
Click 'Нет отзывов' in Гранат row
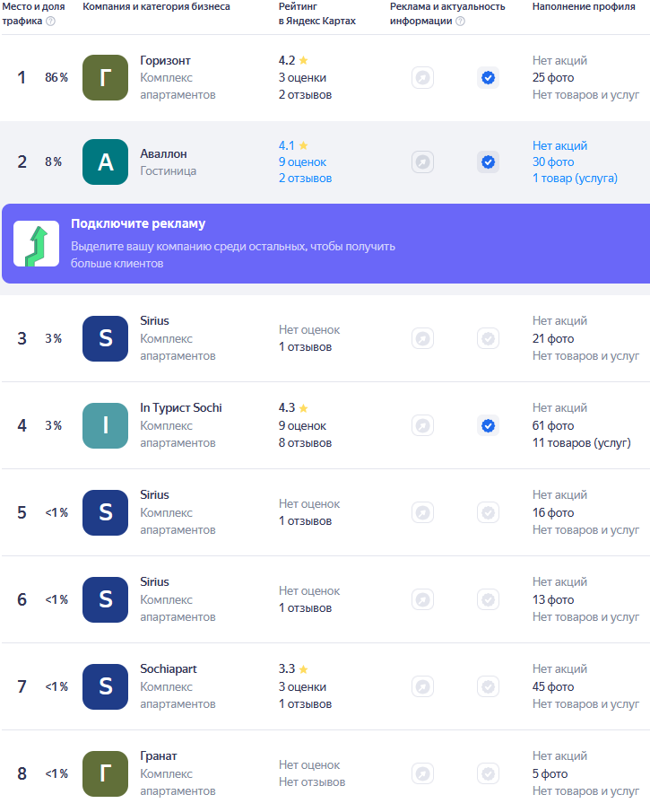(312, 782)
